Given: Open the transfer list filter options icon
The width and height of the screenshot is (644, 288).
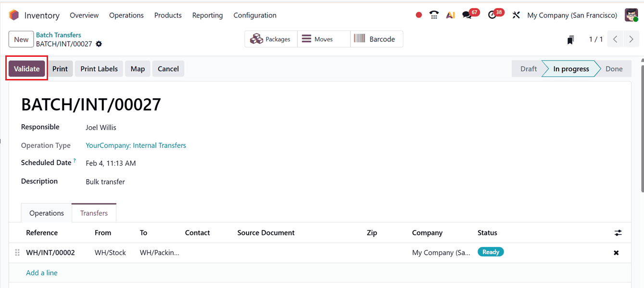Looking at the screenshot, I should (618, 233).
